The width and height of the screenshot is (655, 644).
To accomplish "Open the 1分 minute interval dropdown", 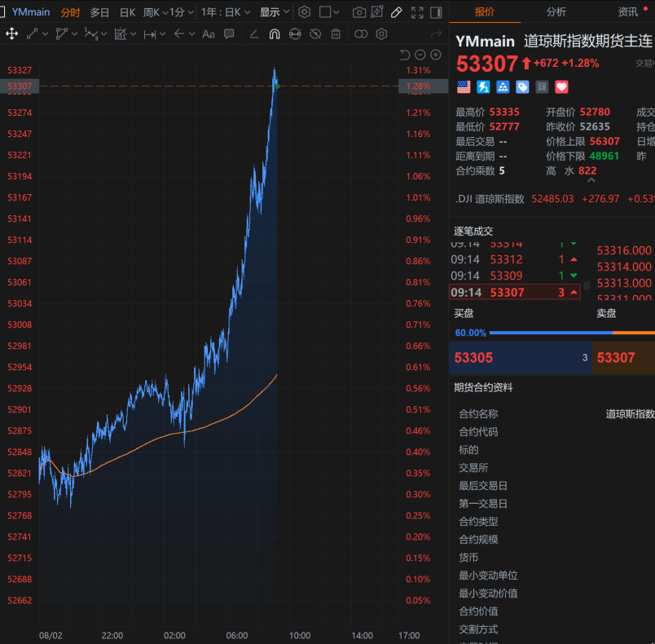I will (182, 12).
